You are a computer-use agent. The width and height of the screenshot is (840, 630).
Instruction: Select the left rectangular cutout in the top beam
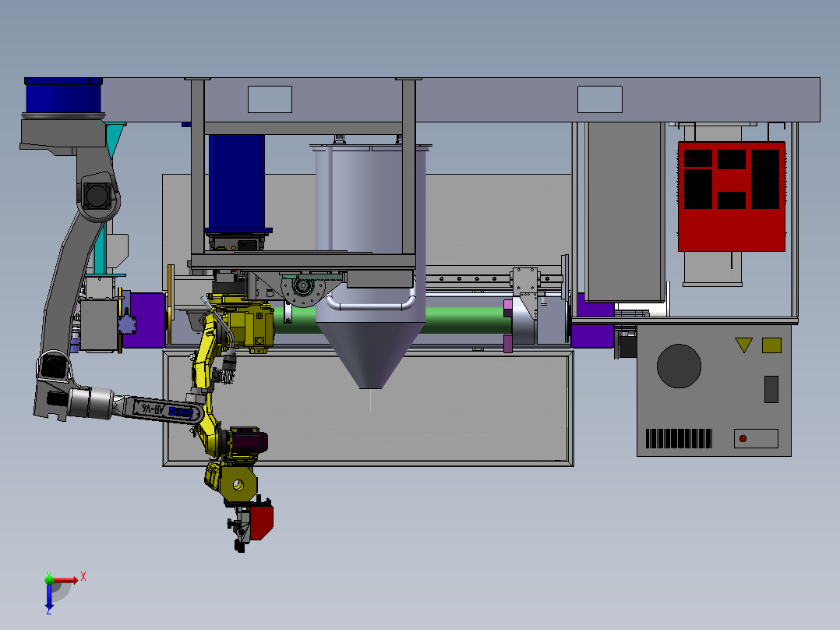coord(270,99)
